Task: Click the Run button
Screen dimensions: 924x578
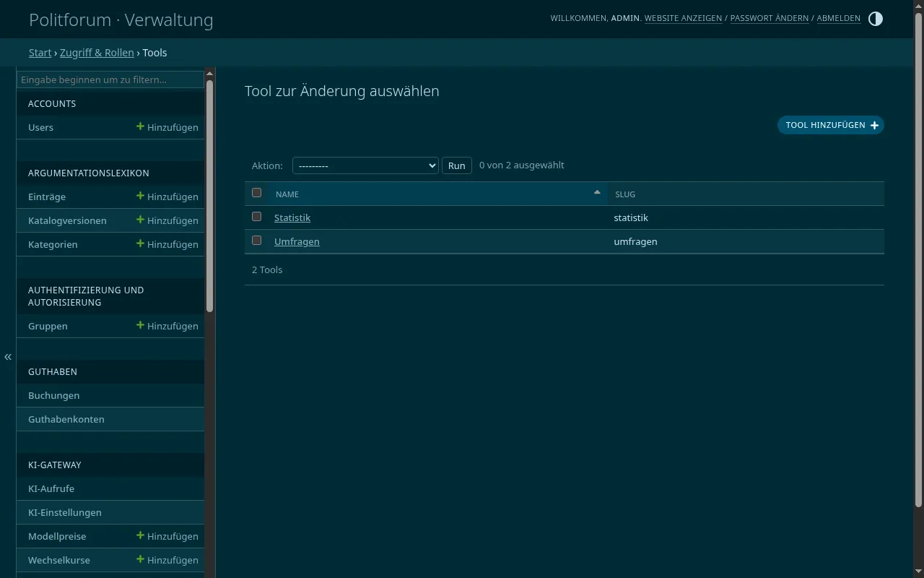Action: coord(457,165)
